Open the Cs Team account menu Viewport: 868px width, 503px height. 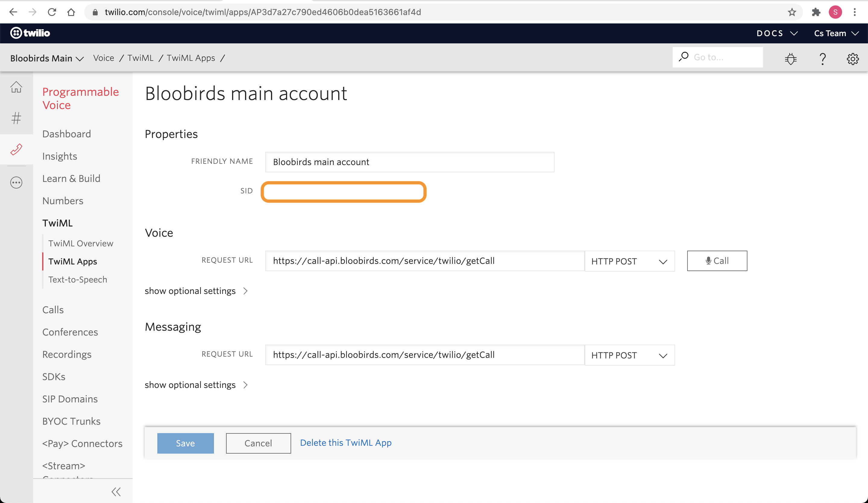(x=836, y=33)
